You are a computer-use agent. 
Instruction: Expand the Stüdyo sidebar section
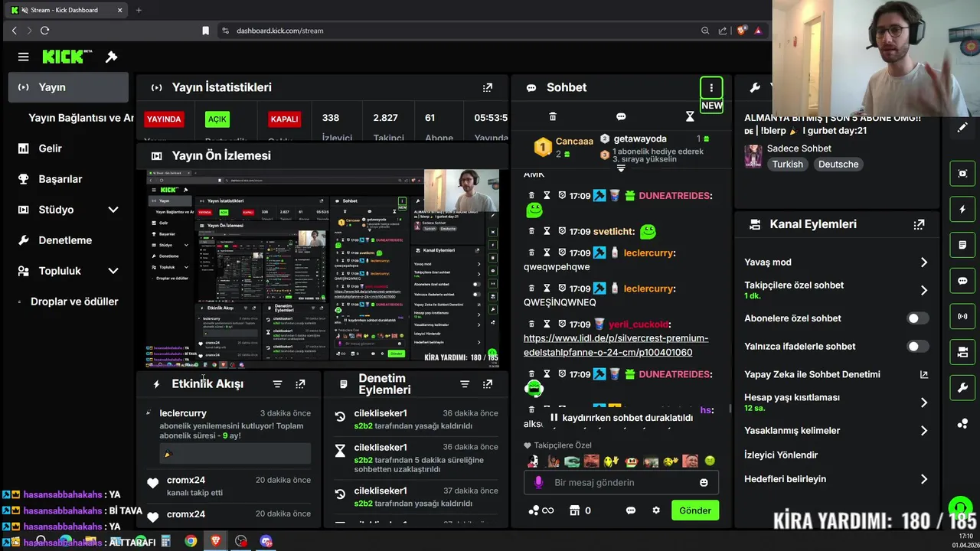(x=113, y=210)
